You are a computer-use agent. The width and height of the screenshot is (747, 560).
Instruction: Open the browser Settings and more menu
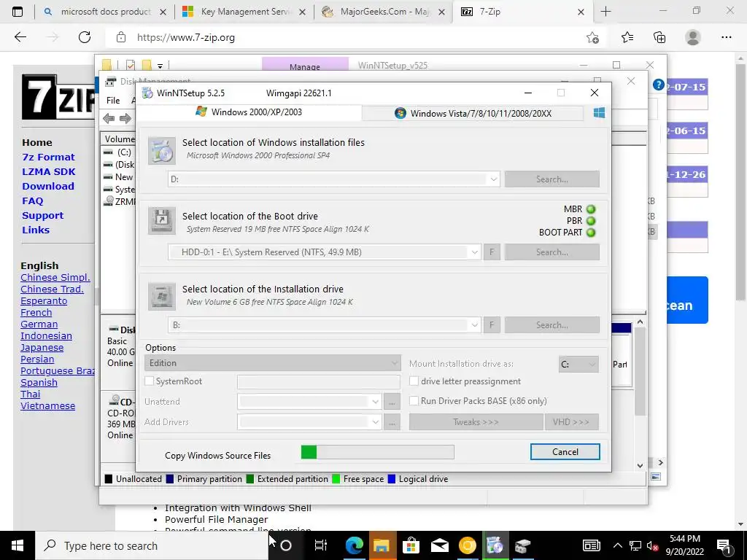[726, 37]
